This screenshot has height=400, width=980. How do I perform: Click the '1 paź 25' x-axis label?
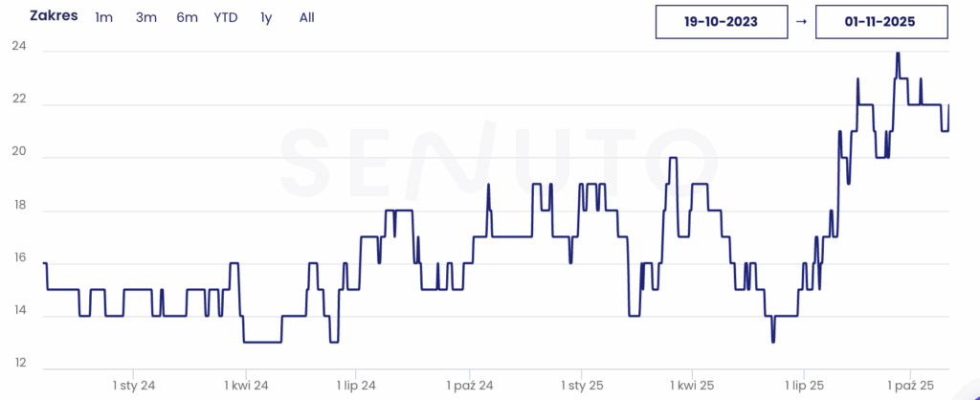(x=914, y=386)
